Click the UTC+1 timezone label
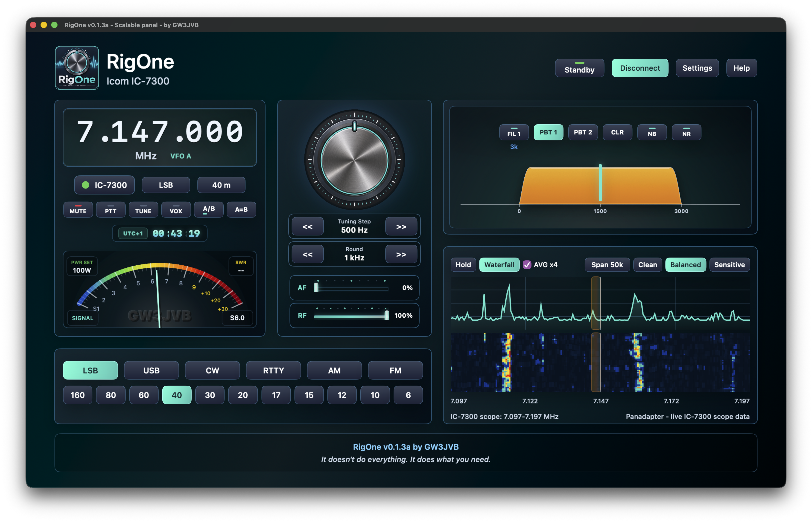The width and height of the screenshot is (812, 522). pyautogui.click(x=133, y=233)
